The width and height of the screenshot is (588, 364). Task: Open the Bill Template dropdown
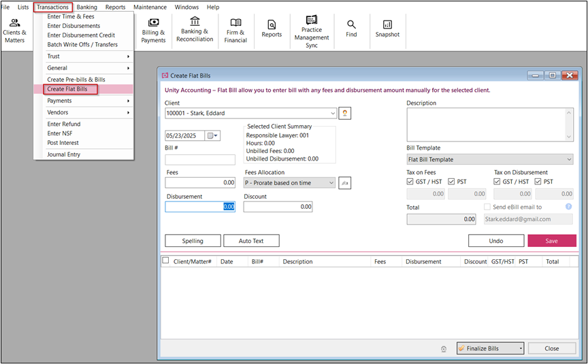click(569, 159)
